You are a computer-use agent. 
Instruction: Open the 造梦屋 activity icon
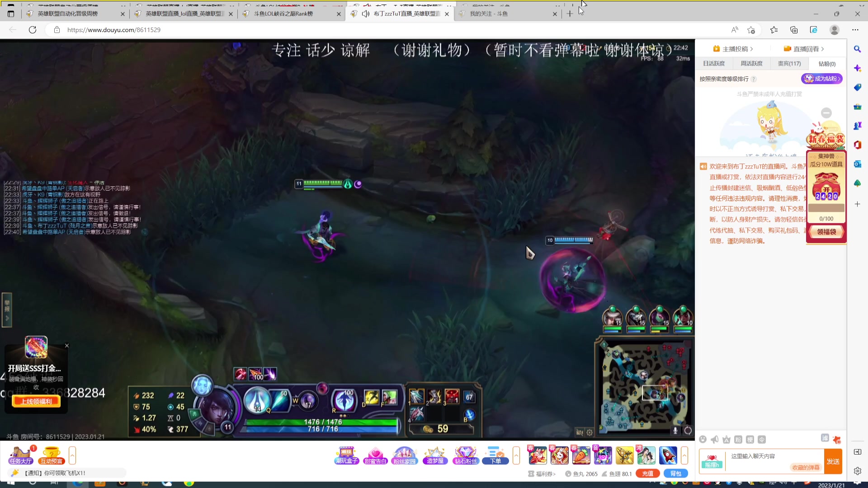[x=435, y=455]
